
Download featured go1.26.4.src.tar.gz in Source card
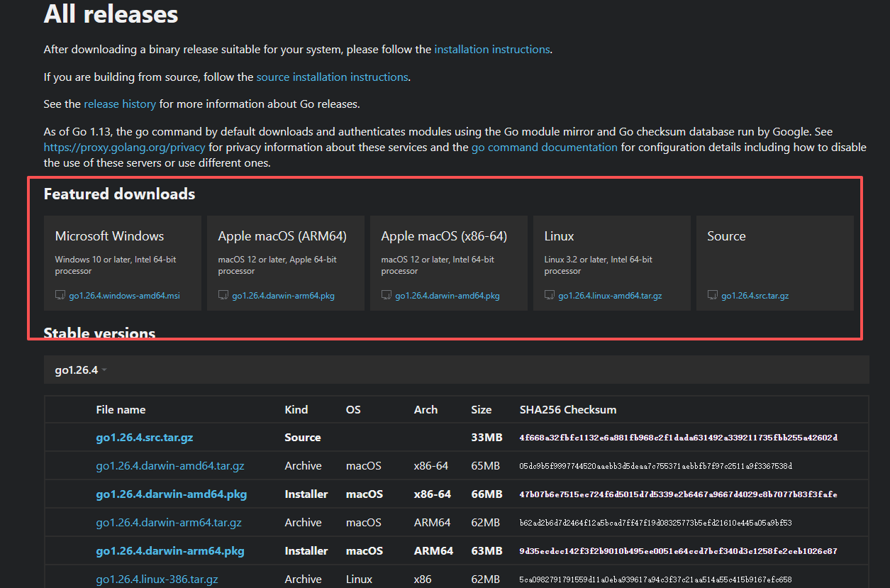click(755, 296)
